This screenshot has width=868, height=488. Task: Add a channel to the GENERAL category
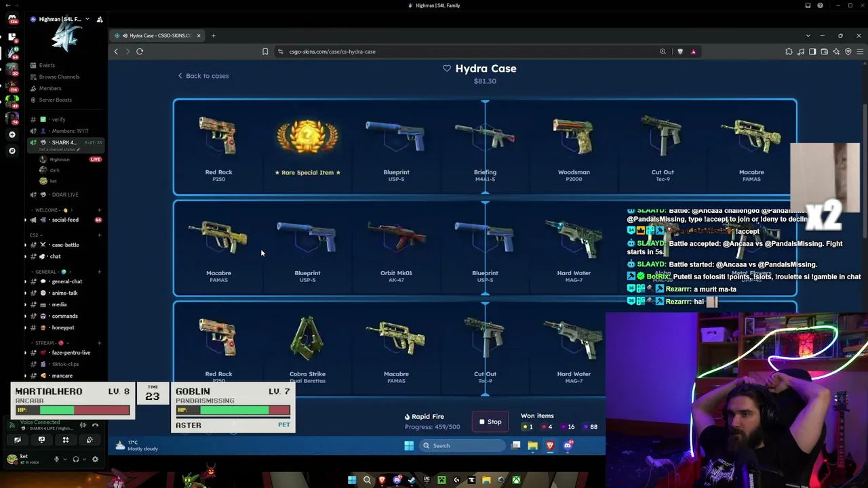pos(99,272)
